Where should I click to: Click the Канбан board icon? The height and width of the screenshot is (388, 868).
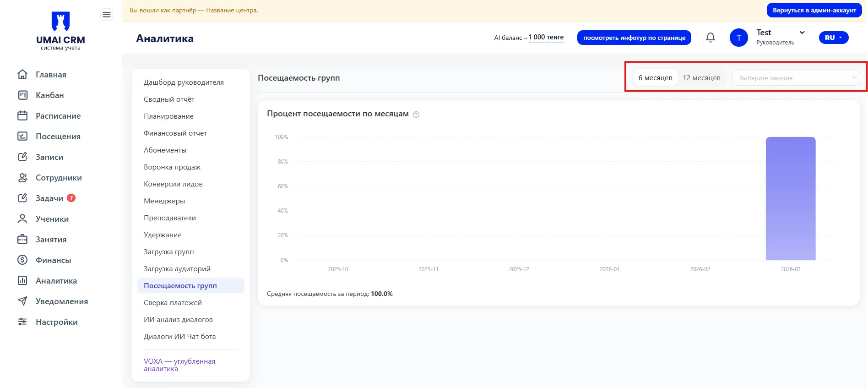pyautogui.click(x=22, y=95)
